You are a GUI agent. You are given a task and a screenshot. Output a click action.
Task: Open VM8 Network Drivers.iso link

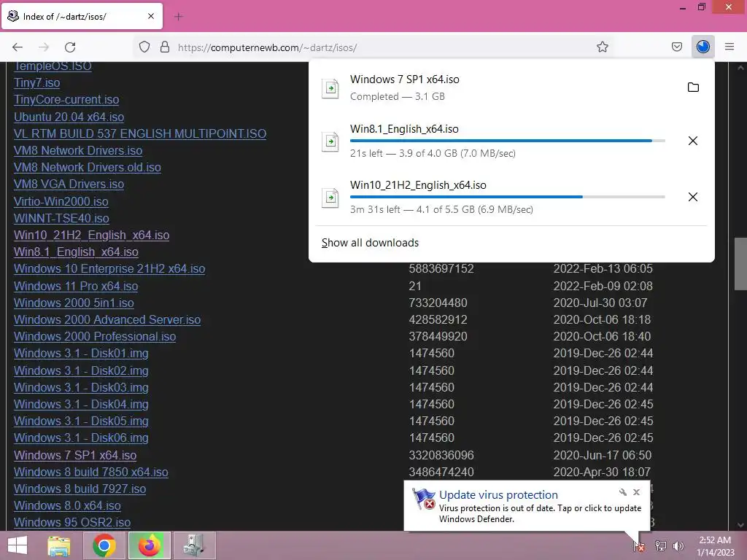tap(78, 150)
